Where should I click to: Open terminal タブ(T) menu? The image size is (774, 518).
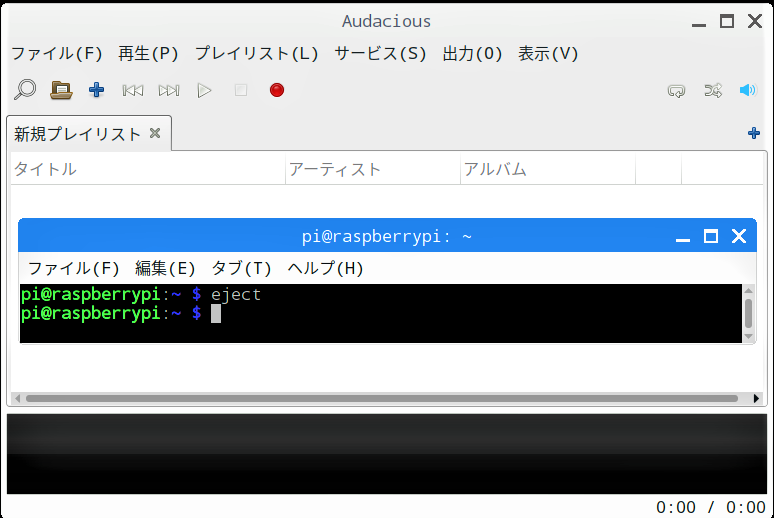[x=241, y=268]
